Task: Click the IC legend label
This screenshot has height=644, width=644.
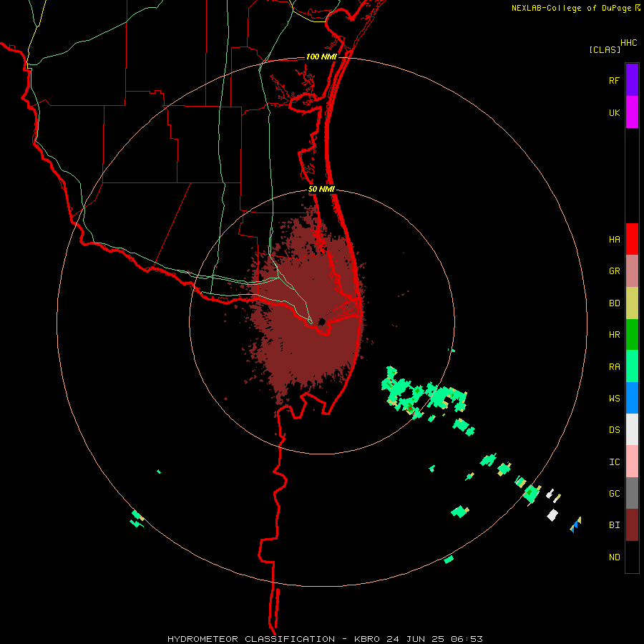Action: coord(614,462)
